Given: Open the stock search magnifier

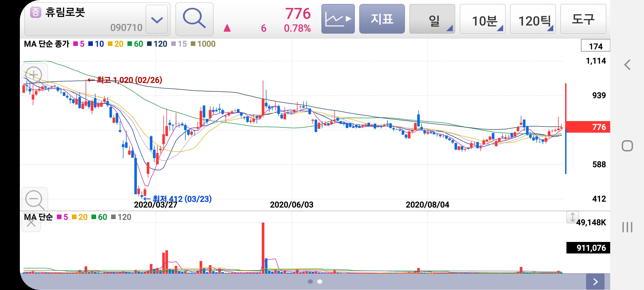Looking at the screenshot, I should (x=194, y=19).
